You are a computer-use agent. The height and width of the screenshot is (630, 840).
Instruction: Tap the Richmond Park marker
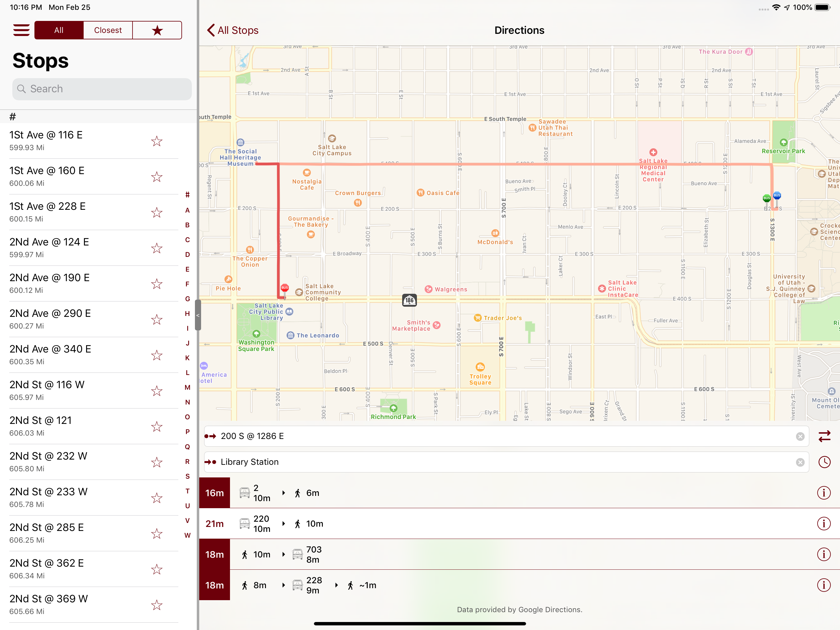pos(394,408)
